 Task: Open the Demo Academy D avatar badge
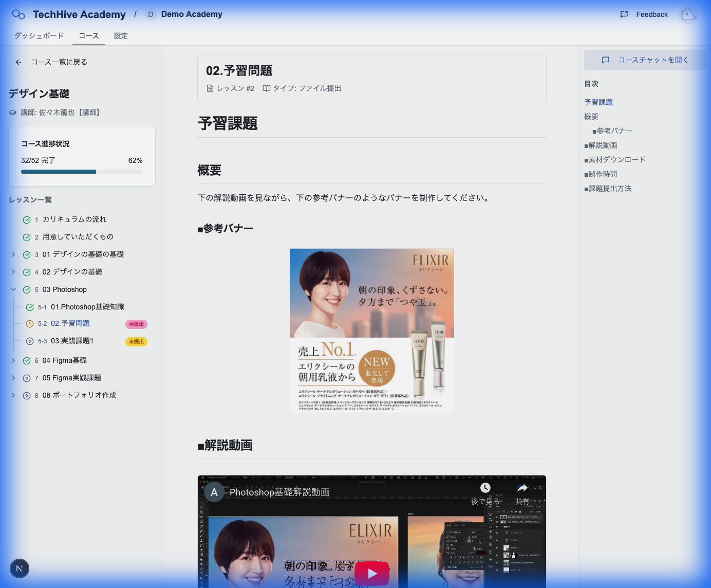(x=151, y=14)
